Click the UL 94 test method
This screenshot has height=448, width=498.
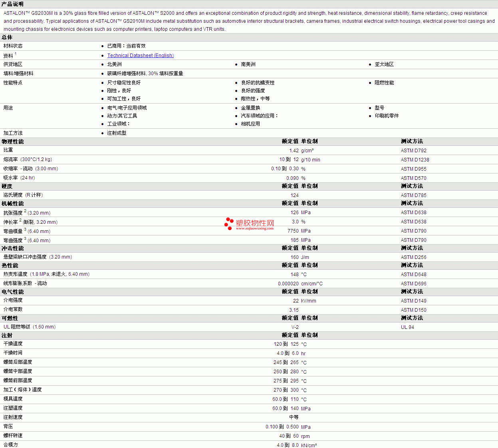pyautogui.click(x=407, y=327)
